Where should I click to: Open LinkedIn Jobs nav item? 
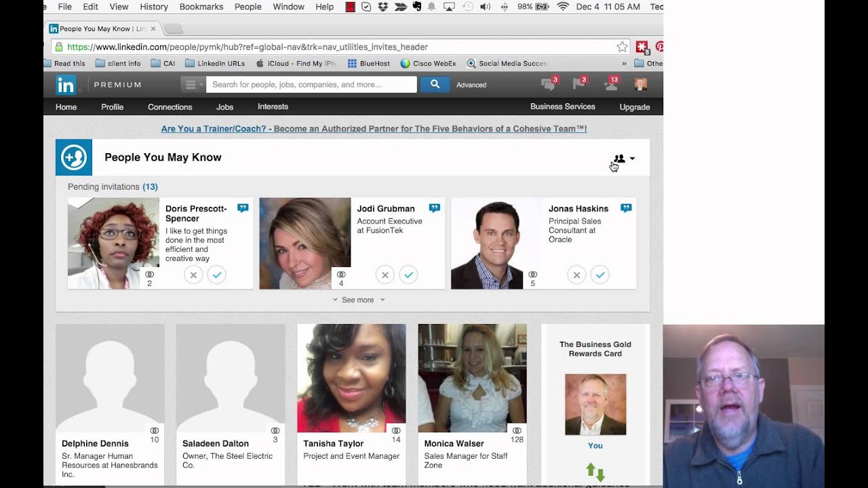[x=224, y=107]
